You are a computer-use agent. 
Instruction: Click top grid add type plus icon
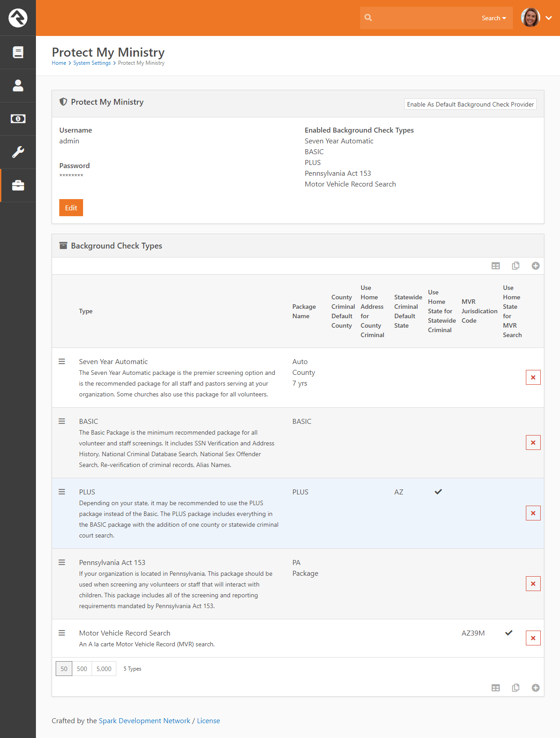[535, 266]
